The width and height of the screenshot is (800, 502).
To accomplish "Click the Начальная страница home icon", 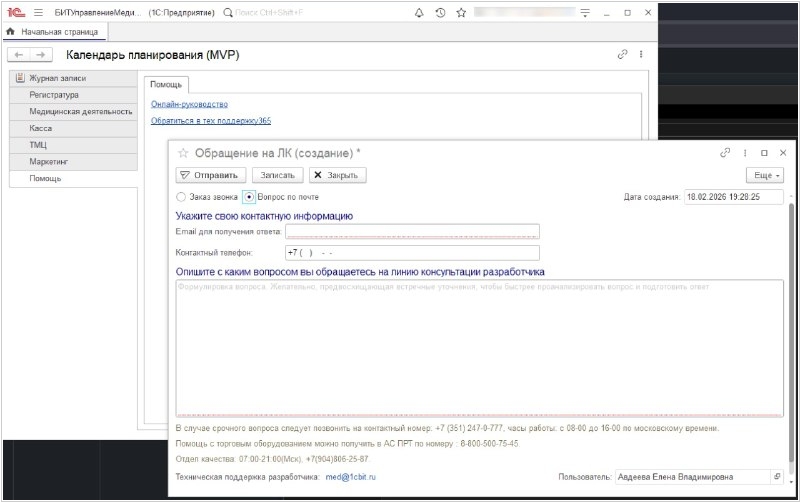I will tap(11, 32).
